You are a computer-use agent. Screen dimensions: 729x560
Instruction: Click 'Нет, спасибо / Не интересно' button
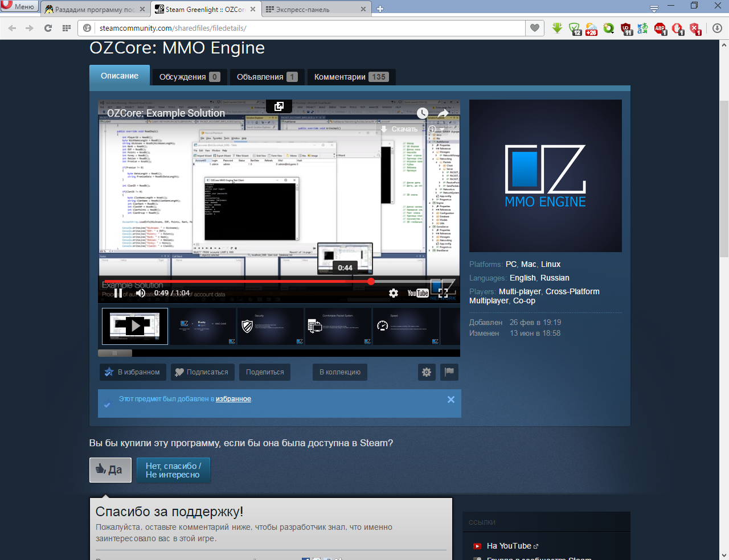[174, 470]
